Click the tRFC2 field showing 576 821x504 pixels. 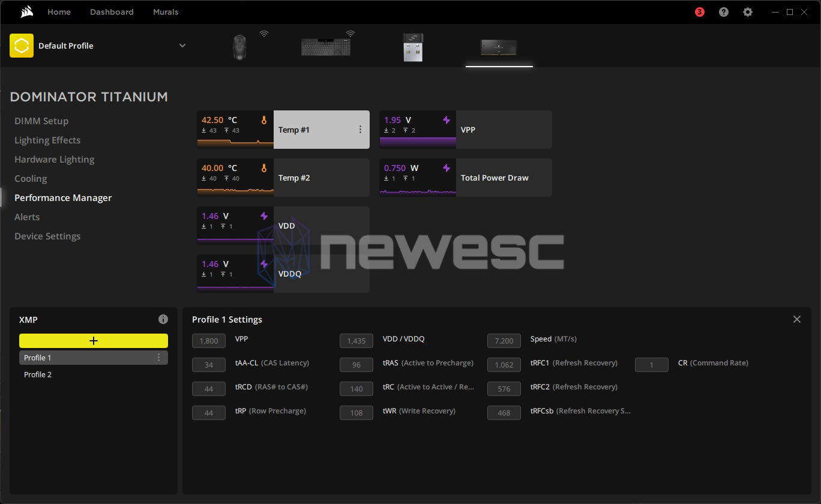click(504, 389)
